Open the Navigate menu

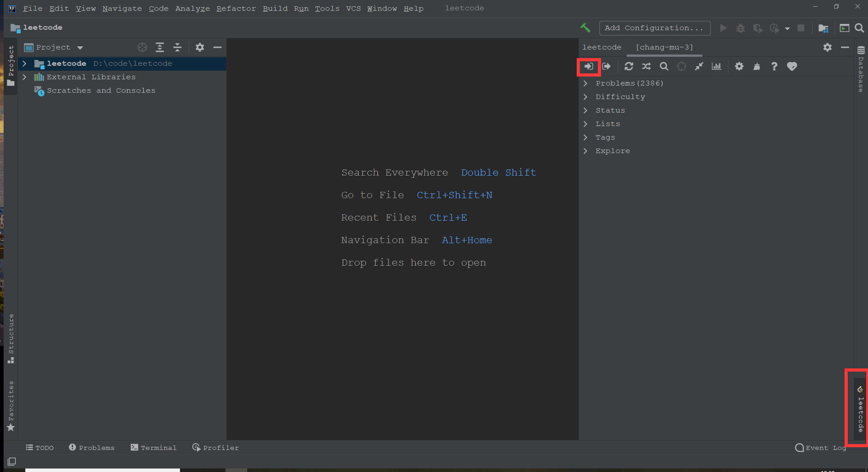(122, 9)
